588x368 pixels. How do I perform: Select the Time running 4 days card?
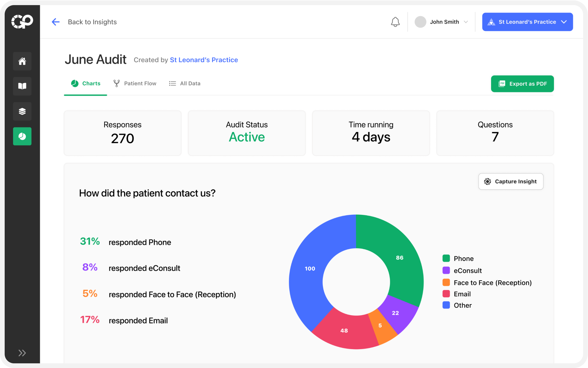tap(371, 133)
